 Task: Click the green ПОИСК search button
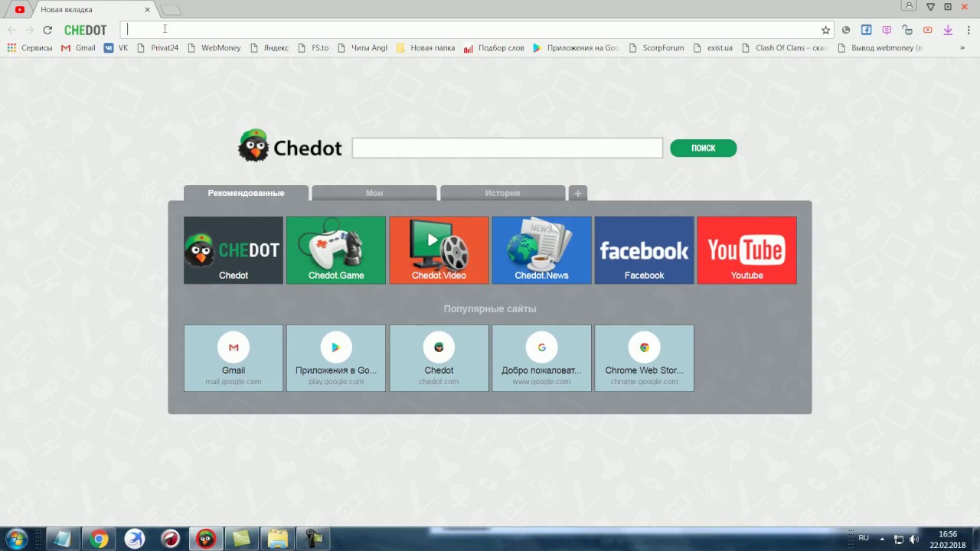pyautogui.click(x=703, y=148)
